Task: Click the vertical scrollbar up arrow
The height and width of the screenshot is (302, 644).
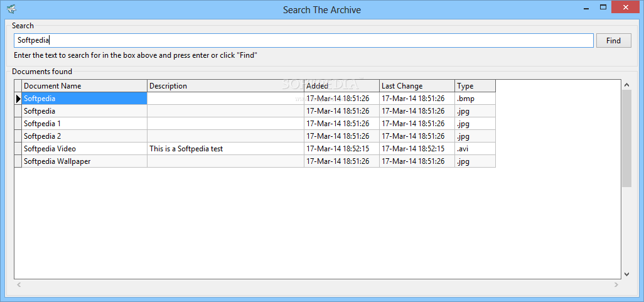Action: click(626, 85)
